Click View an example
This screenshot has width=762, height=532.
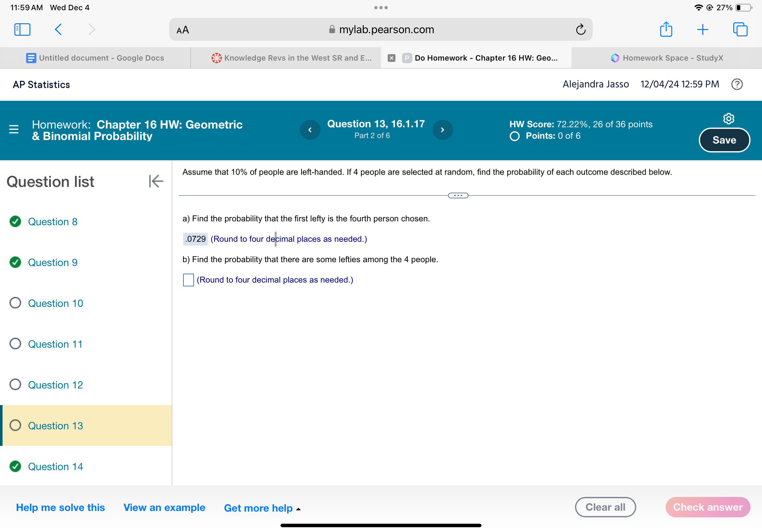164,507
